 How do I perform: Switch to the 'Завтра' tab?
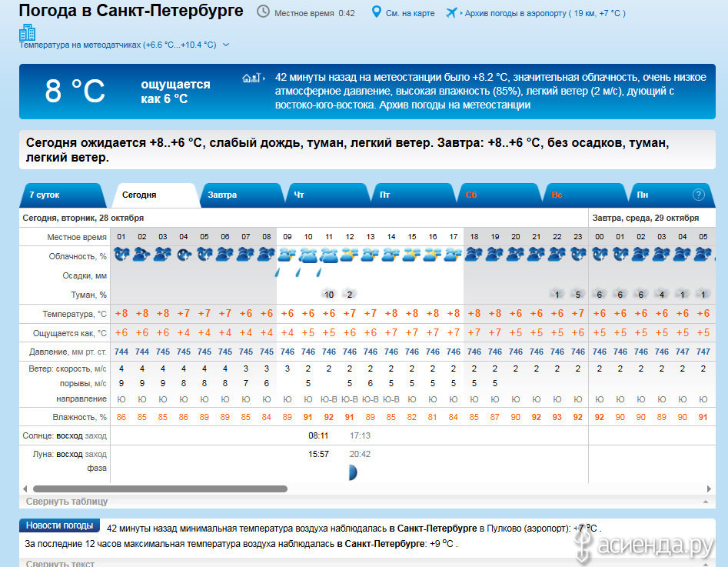coord(222,195)
